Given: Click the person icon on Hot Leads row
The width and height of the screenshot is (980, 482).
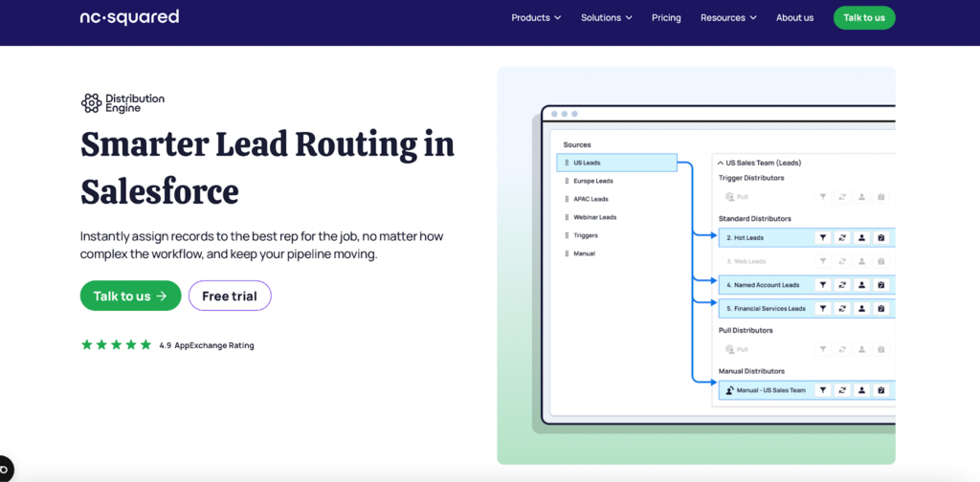Looking at the screenshot, I should pyautogui.click(x=861, y=237).
